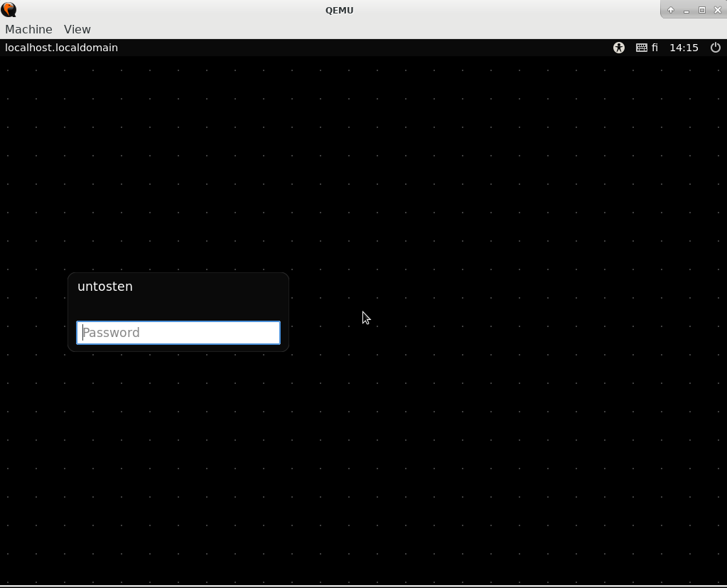Click the localhost.localdomain hostname label
This screenshot has width=727, height=588.
click(x=61, y=48)
